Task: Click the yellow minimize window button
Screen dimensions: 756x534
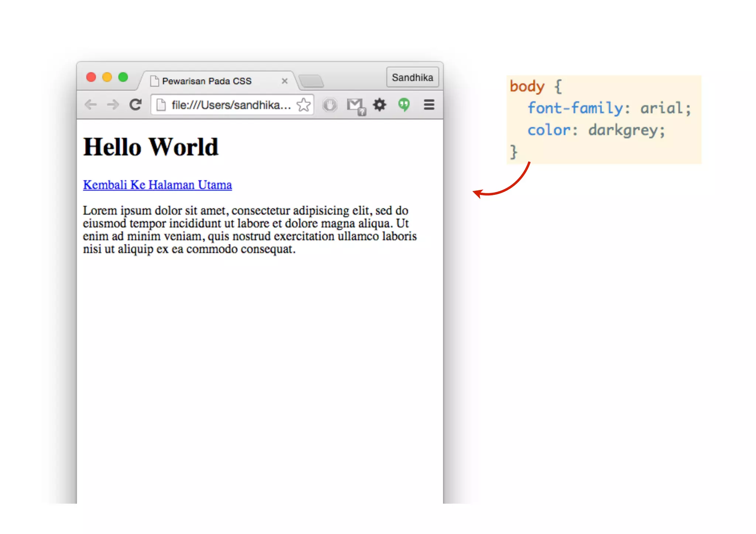Action: pos(107,77)
